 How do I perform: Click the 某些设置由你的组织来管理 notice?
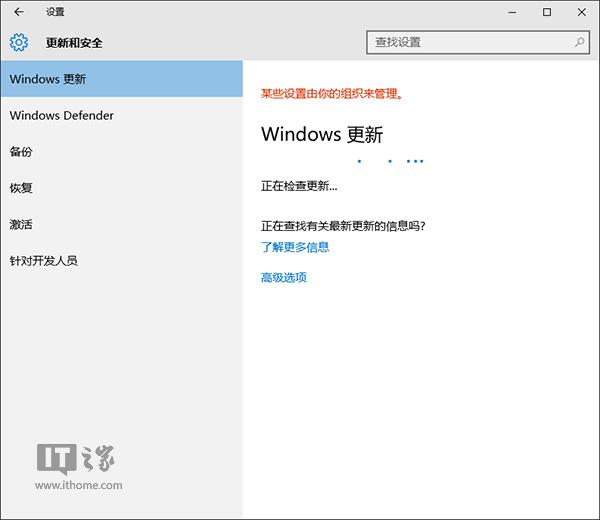332,93
